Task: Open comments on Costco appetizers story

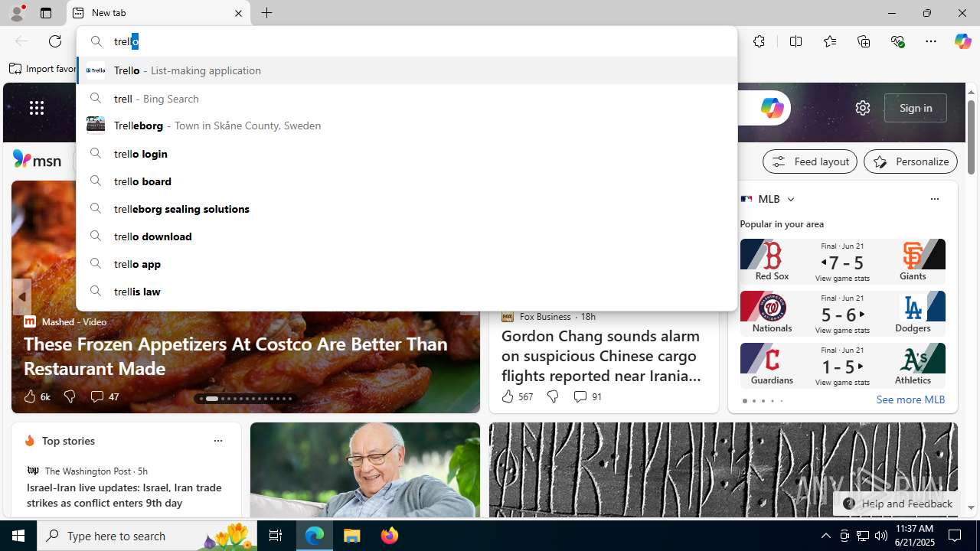Action: [x=104, y=396]
